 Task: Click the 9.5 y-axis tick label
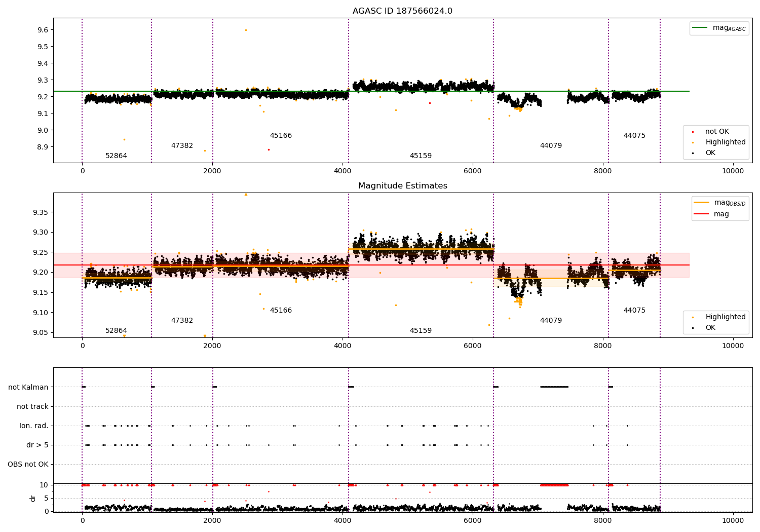pyautogui.click(x=43, y=47)
